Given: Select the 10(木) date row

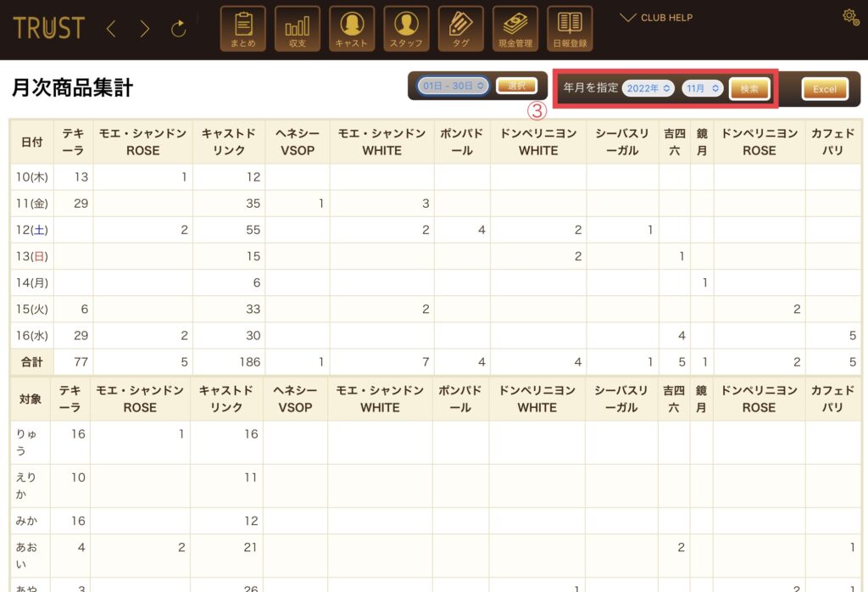Looking at the screenshot, I should pyautogui.click(x=435, y=177).
